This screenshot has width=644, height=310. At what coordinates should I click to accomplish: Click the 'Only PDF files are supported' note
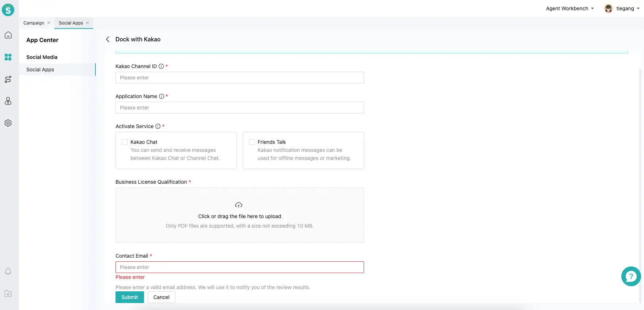click(x=240, y=226)
